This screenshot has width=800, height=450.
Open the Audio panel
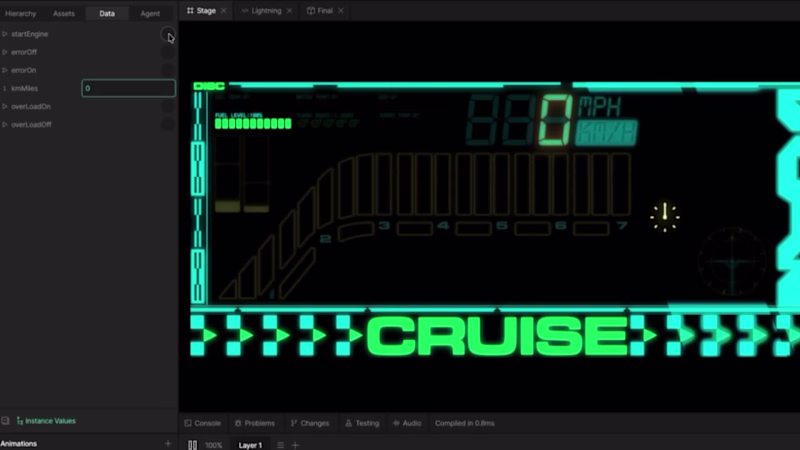click(407, 423)
